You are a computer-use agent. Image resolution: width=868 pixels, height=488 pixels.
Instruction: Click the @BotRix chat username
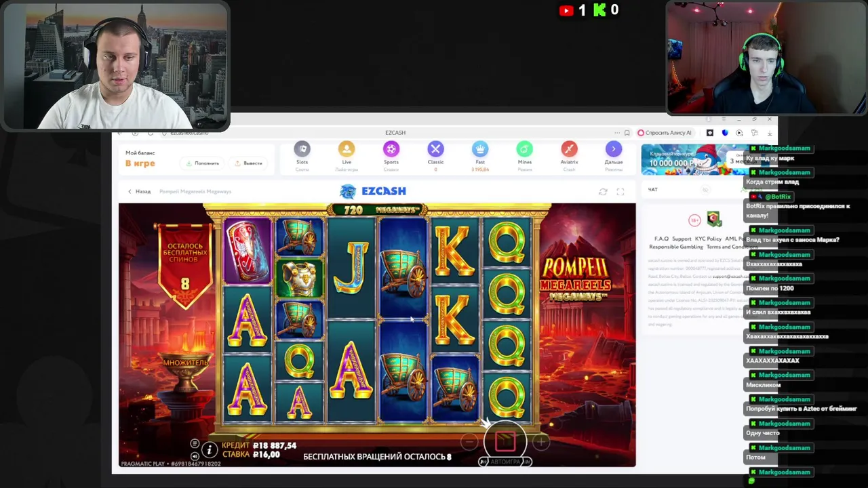[x=778, y=197]
